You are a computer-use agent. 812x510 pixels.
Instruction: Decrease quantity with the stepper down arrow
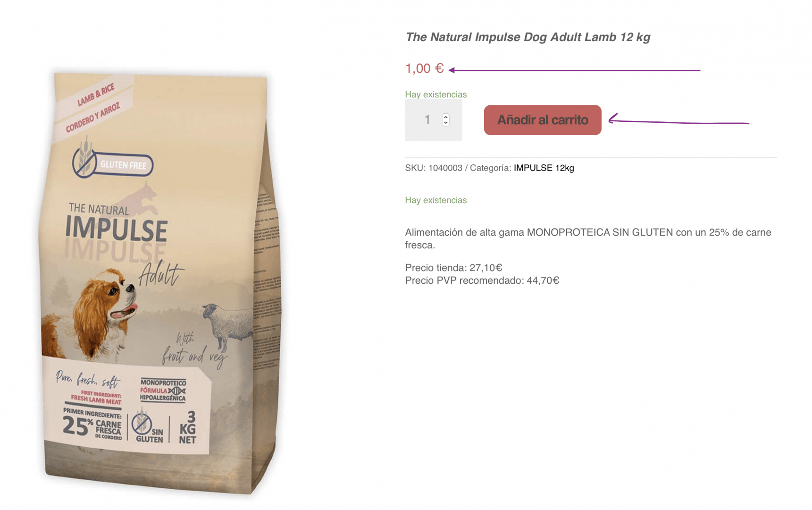tap(445, 123)
